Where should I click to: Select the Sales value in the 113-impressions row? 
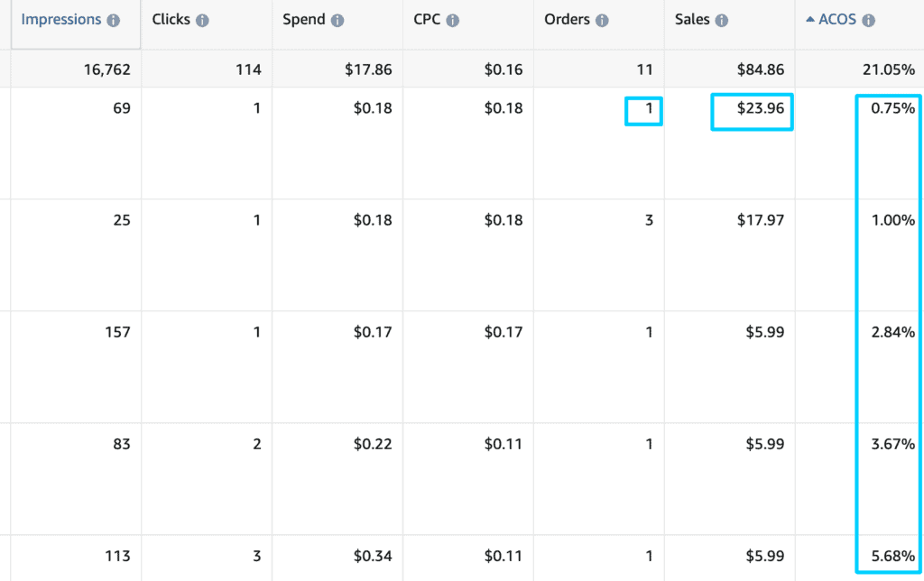tap(765, 557)
